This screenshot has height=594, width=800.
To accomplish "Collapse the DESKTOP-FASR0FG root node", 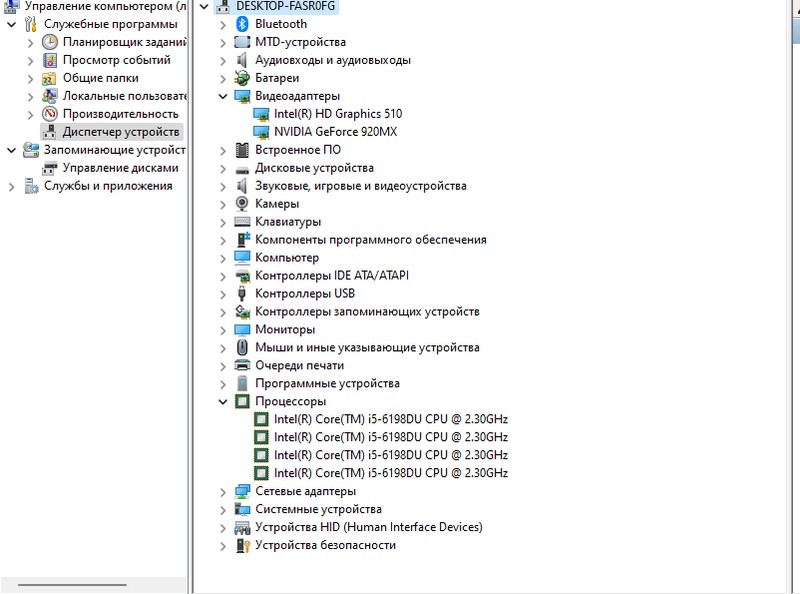I will [x=204, y=6].
